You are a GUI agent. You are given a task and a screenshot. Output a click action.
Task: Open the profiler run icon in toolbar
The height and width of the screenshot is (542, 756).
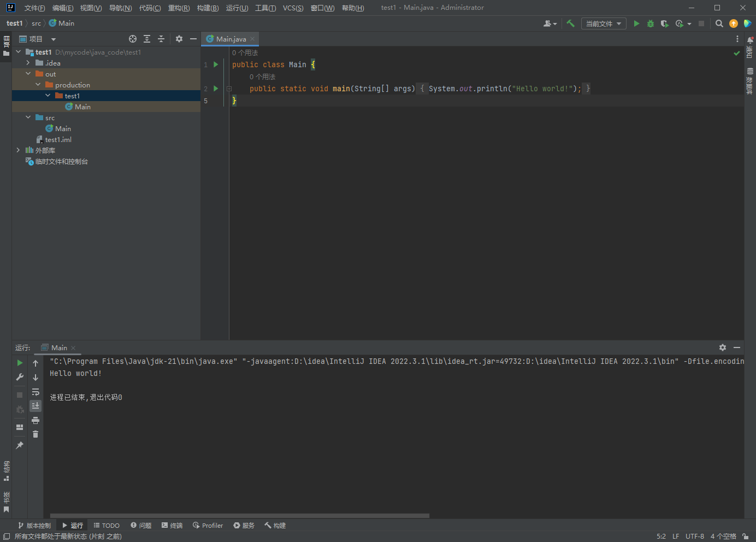point(680,23)
